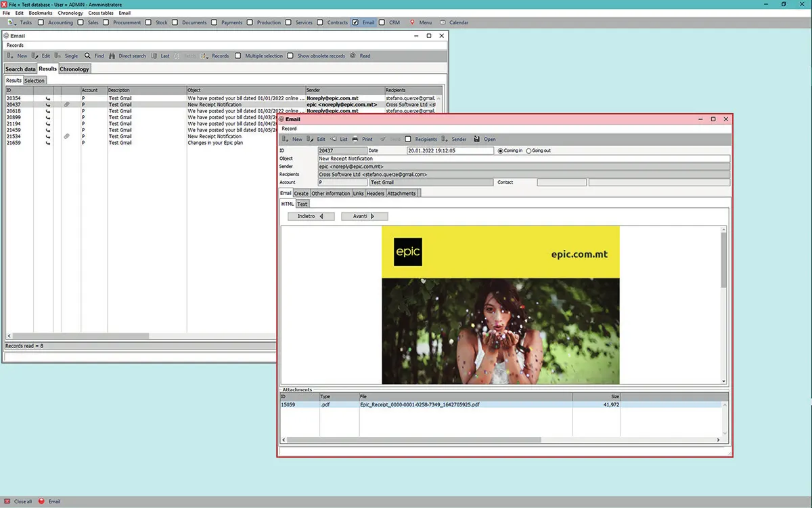
Task: Tick the Payments module checkbox
Action: click(x=215, y=22)
